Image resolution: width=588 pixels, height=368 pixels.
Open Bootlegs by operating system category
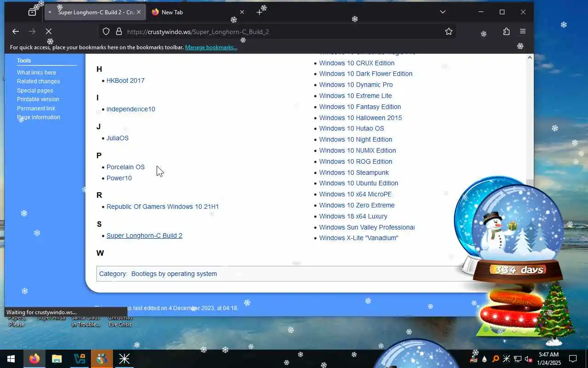174,274
